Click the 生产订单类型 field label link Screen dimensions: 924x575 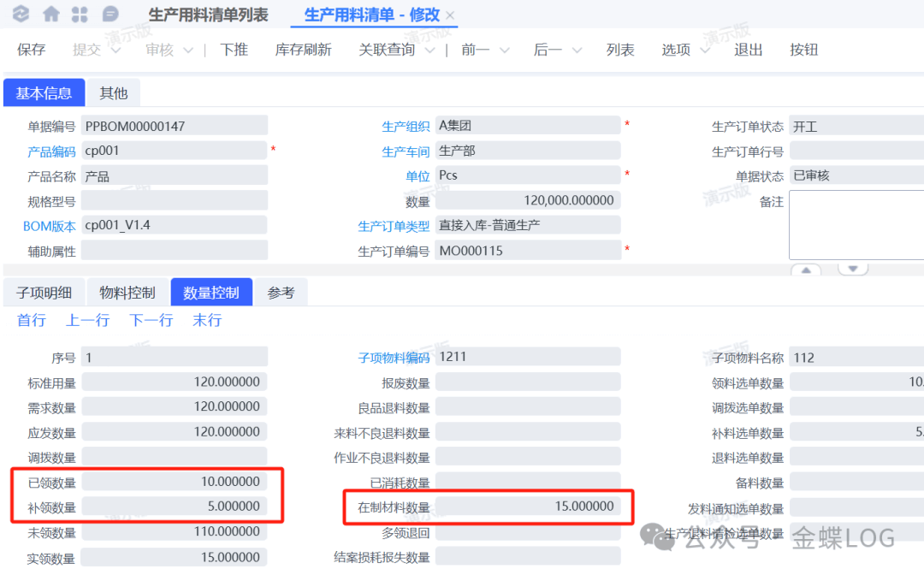click(393, 227)
